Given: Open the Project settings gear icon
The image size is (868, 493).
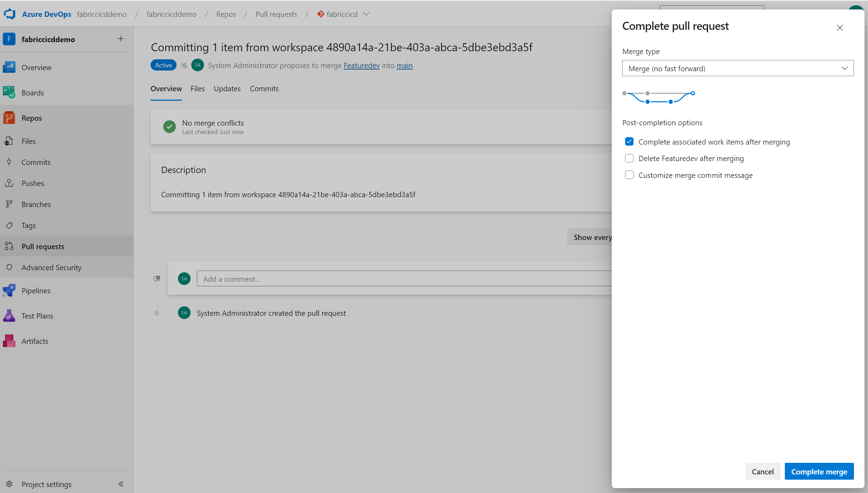Looking at the screenshot, I should [x=9, y=484].
